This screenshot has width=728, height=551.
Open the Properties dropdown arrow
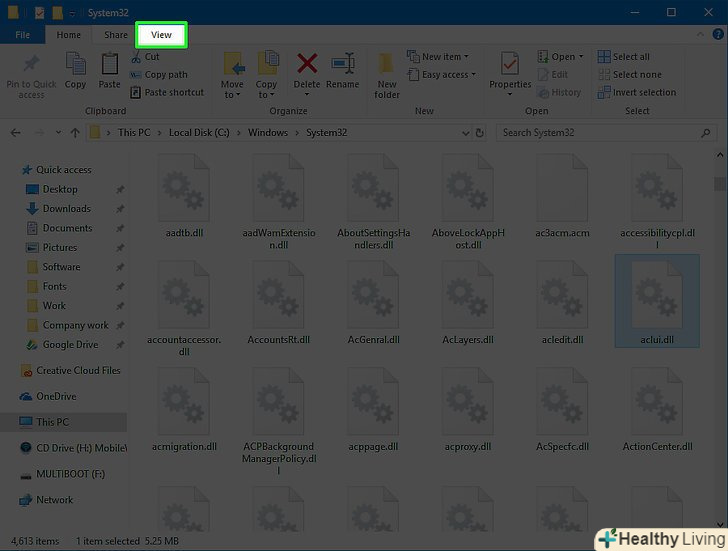(x=510, y=94)
